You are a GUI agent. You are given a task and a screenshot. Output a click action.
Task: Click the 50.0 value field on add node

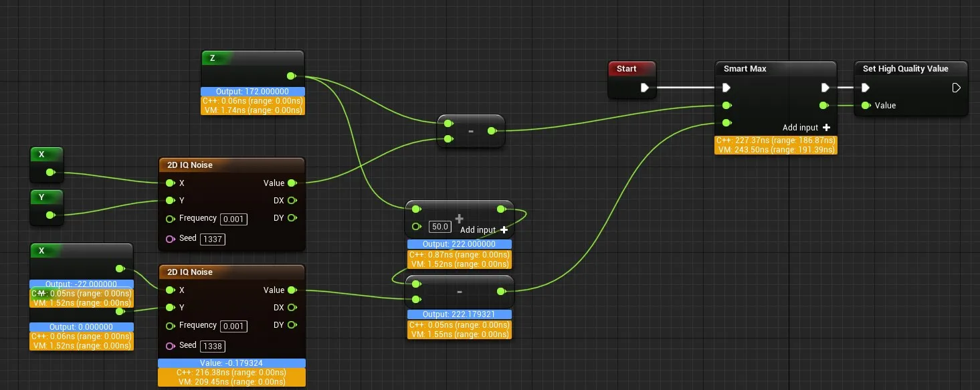(x=439, y=227)
